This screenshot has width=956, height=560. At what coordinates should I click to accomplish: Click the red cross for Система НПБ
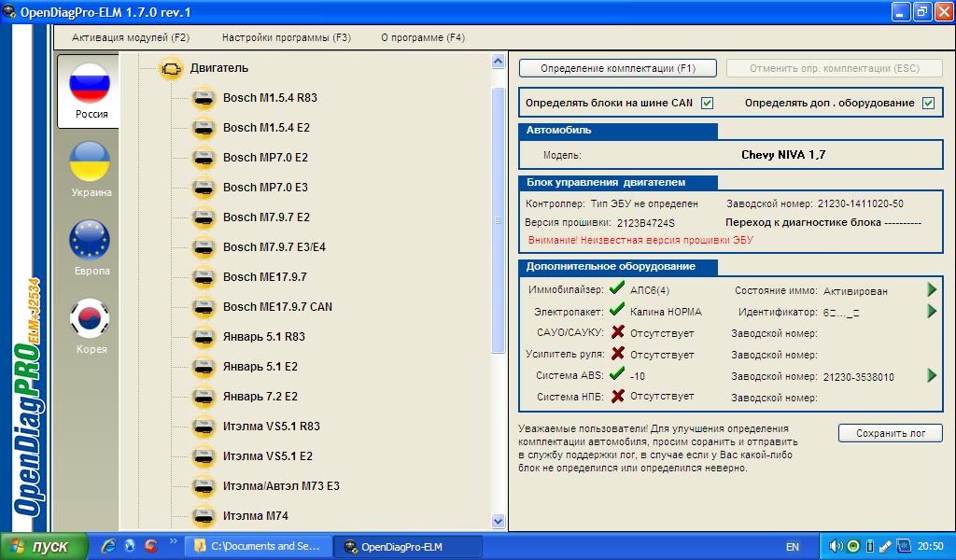618,396
